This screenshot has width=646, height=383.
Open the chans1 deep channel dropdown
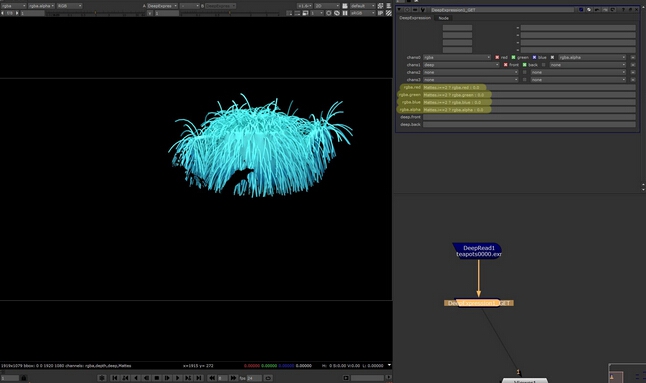[461, 65]
